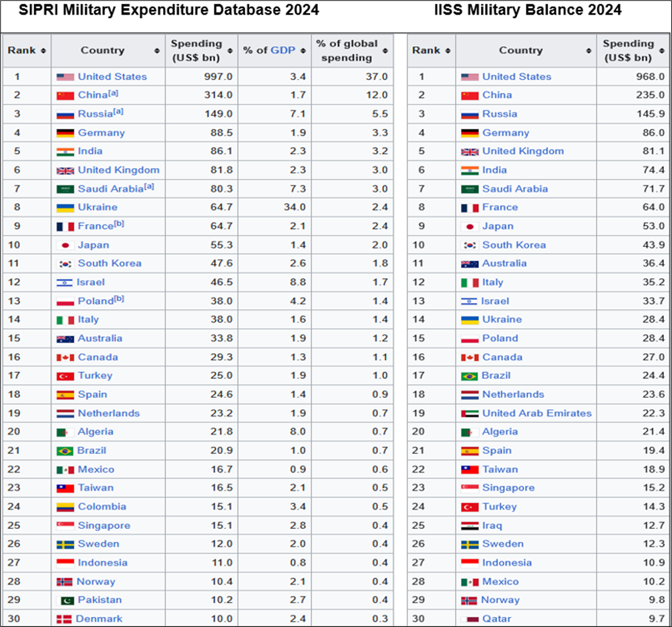Sort IISS Spending (US$ bn) column arrows

click(x=662, y=51)
